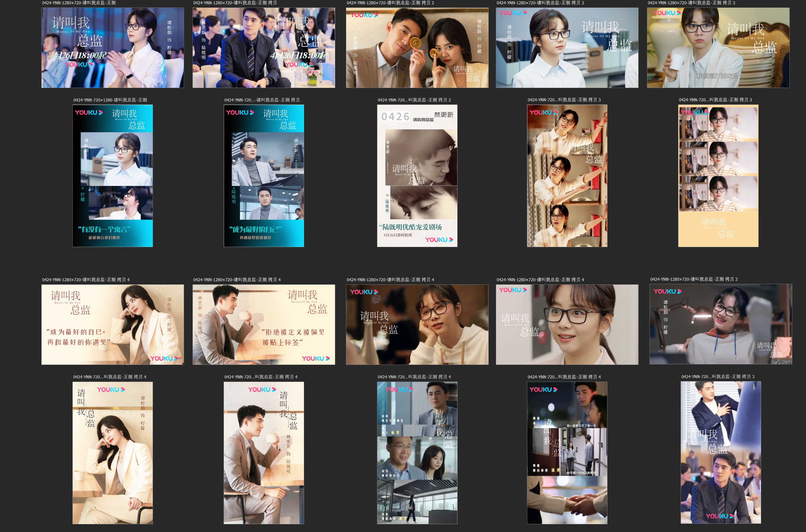The image size is (806, 532).
Task: Click the name label of the handshake collage artboard
Action: click(x=564, y=377)
